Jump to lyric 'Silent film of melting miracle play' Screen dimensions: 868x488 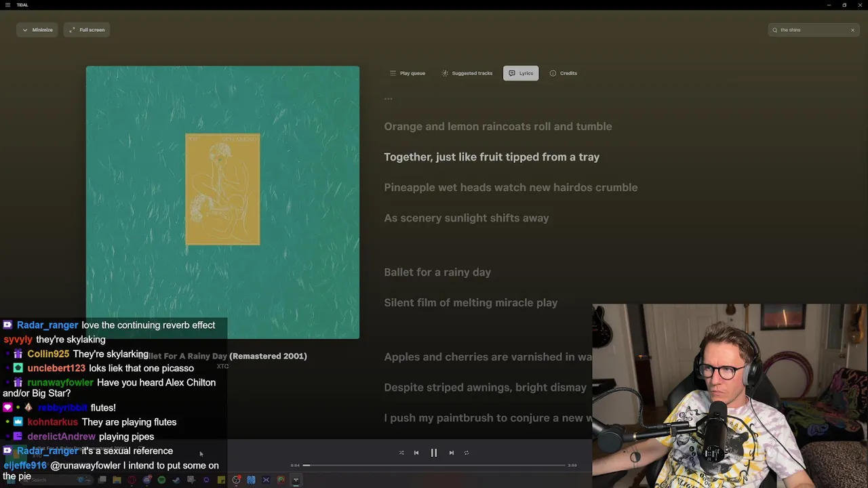point(471,302)
